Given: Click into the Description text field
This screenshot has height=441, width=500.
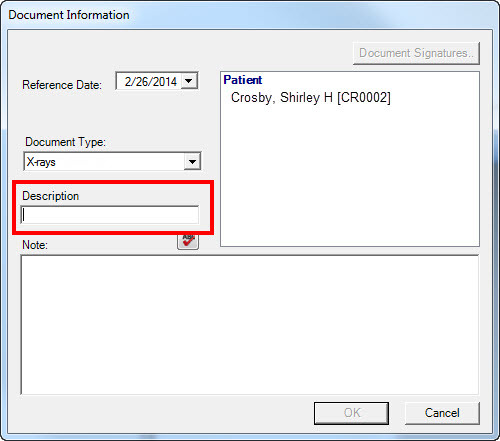Looking at the screenshot, I should pyautogui.click(x=110, y=215).
